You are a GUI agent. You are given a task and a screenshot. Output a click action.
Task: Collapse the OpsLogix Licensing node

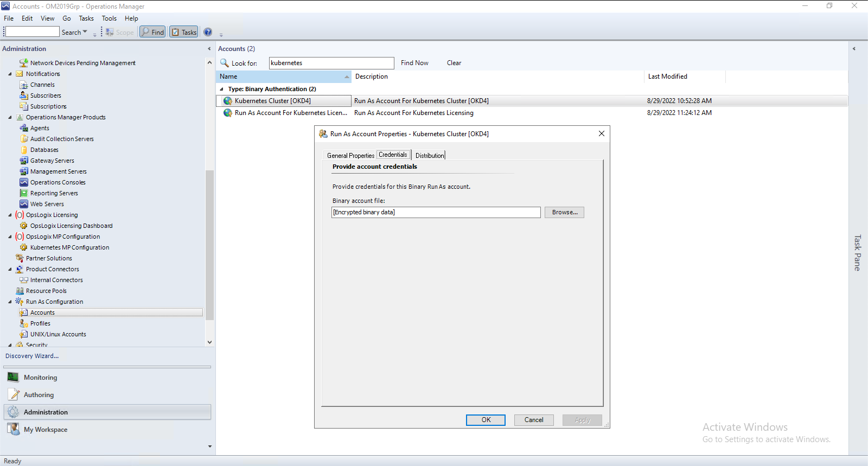coord(10,215)
